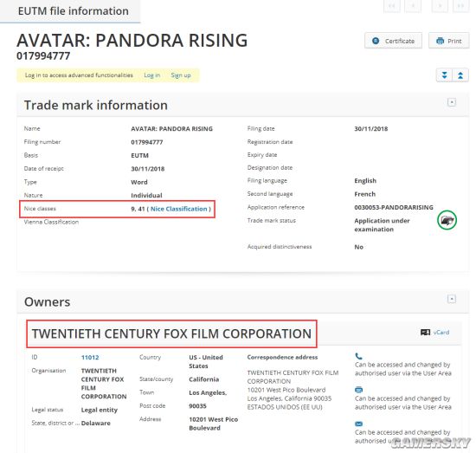Viewport: 476px width, 453px height.
Task: Go to the previous record arrow
Action: coord(413,5)
